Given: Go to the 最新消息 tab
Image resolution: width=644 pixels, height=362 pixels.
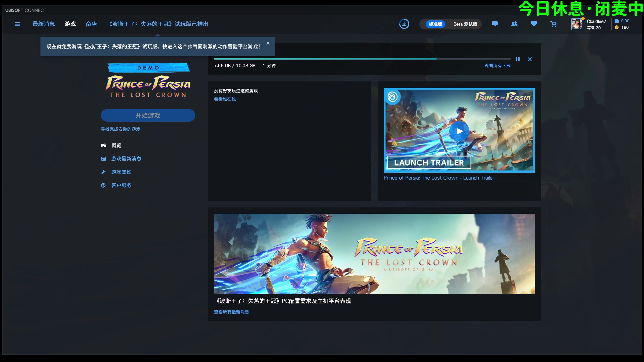Looking at the screenshot, I should coord(44,24).
